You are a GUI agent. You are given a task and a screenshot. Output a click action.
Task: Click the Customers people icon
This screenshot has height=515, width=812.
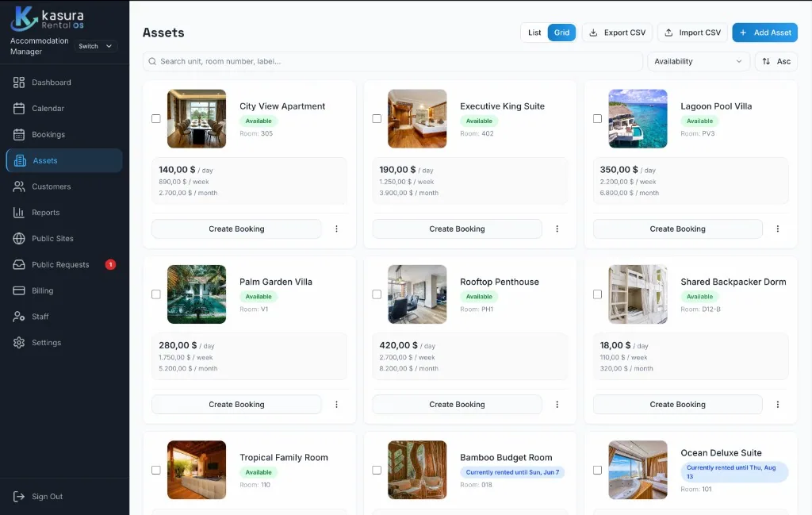pyautogui.click(x=19, y=186)
